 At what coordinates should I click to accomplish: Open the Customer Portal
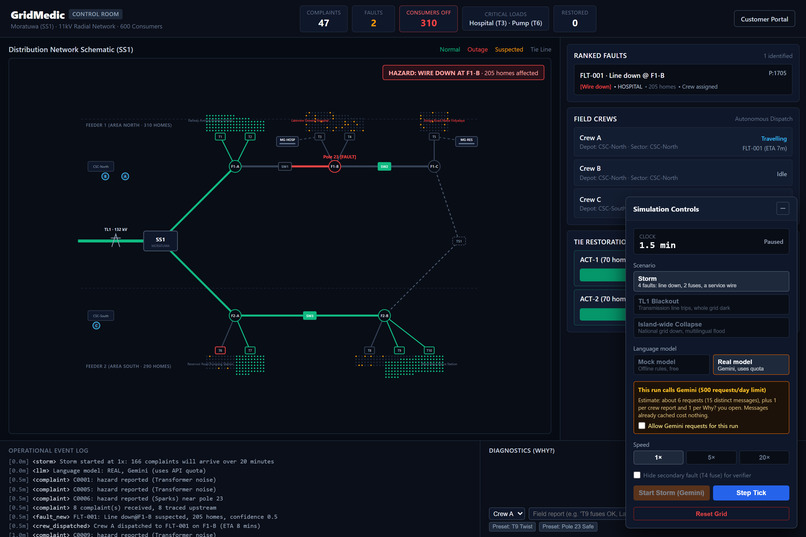tap(764, 19)
